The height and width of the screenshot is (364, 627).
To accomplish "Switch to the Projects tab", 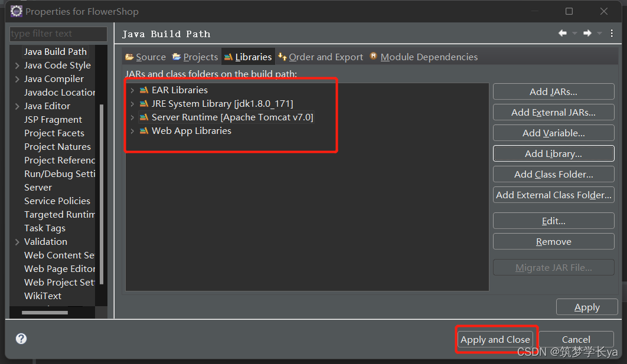I will [x=195, y=57].
